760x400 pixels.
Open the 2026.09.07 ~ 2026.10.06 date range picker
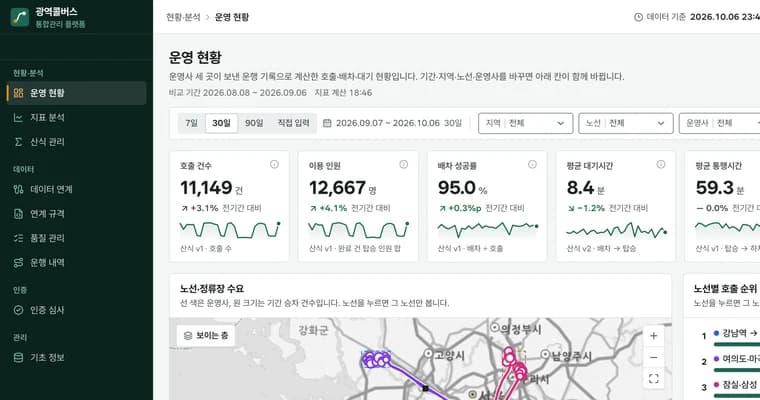pos(393,123)
